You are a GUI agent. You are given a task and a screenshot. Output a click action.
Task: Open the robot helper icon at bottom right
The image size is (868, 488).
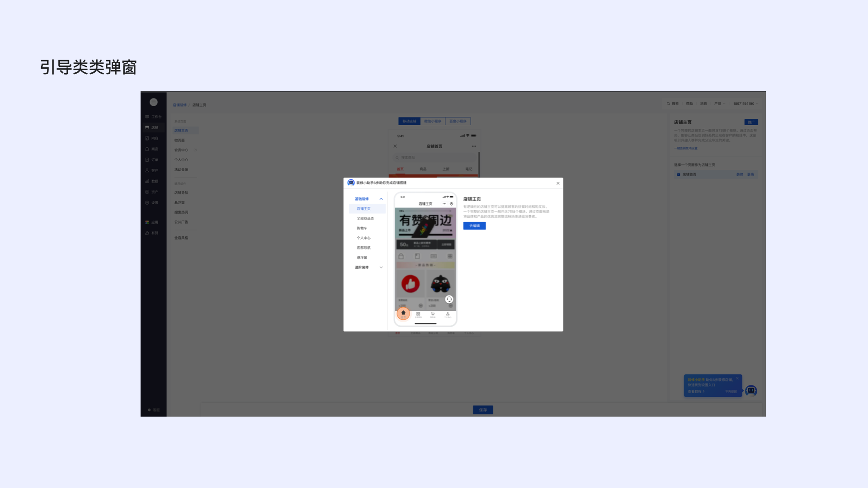(751, 390)
